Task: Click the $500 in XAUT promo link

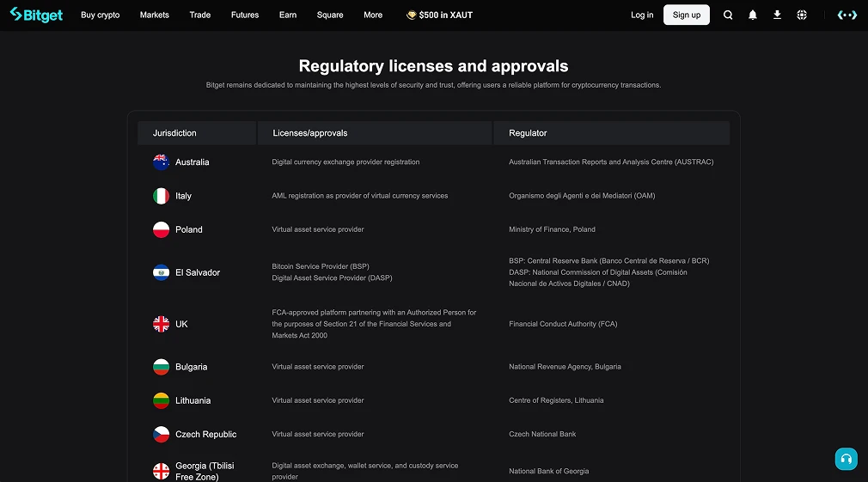Action: click(x=439, y=15)
